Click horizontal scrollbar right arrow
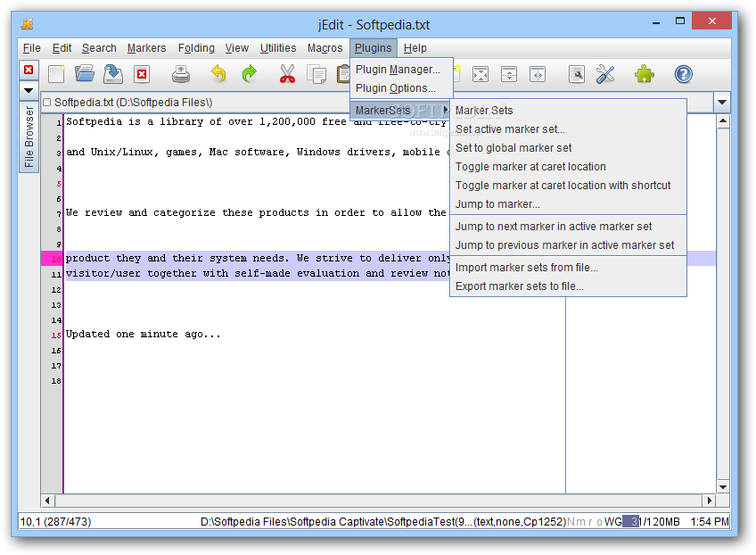The width and height of the screenshot is (756, 555). coord(710,501)
